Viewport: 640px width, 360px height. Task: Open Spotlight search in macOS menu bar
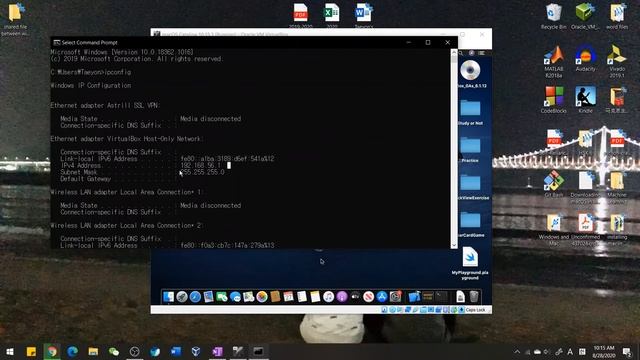pos(461,53)
